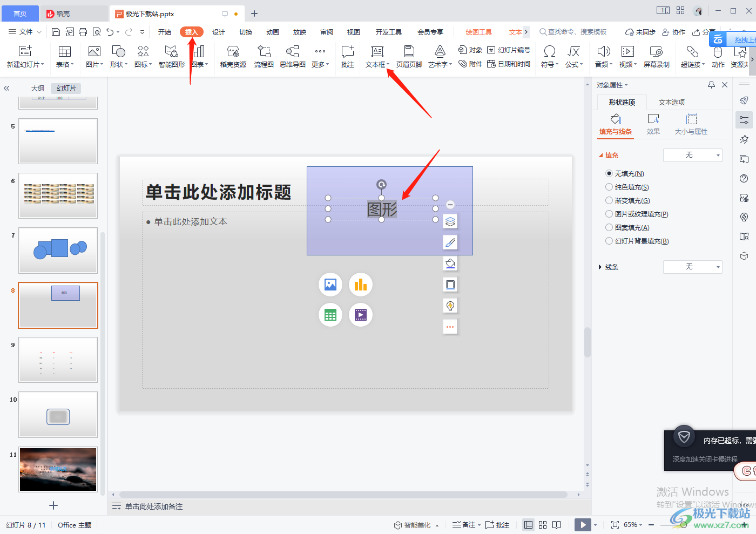
Task: Click the layer-order floating icon beside shape
Action: pyautogui.click(x=450, y=221)
